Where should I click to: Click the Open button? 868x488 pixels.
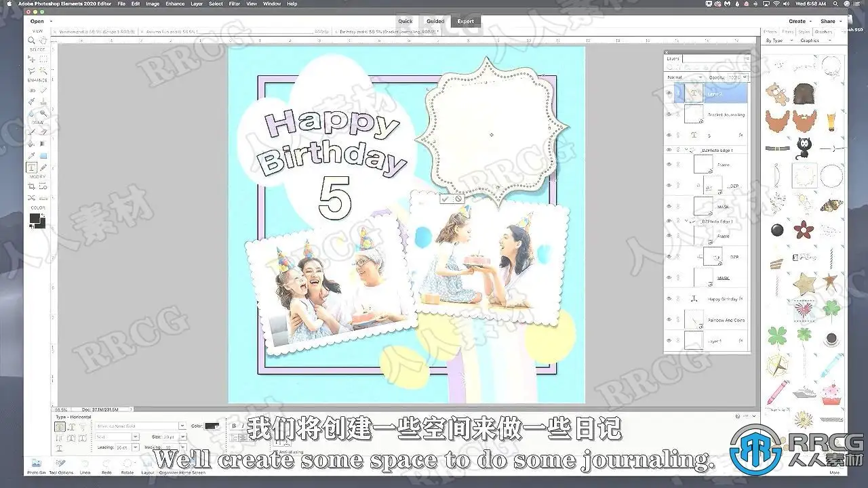coord(37,21)
